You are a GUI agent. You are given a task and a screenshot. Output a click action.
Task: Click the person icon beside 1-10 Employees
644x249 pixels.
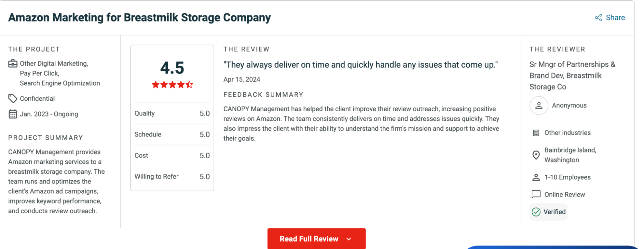coord(536,177)
